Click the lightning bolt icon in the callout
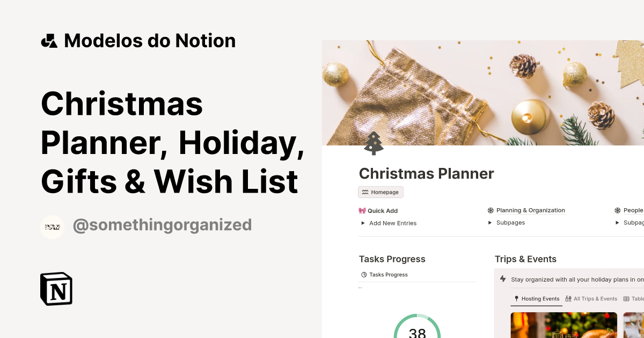This screenshot has height=338, width=644. coord(502,278)
